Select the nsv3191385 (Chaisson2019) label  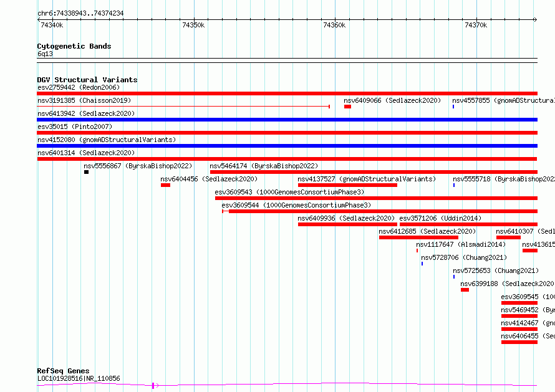[x=84, y=100]
